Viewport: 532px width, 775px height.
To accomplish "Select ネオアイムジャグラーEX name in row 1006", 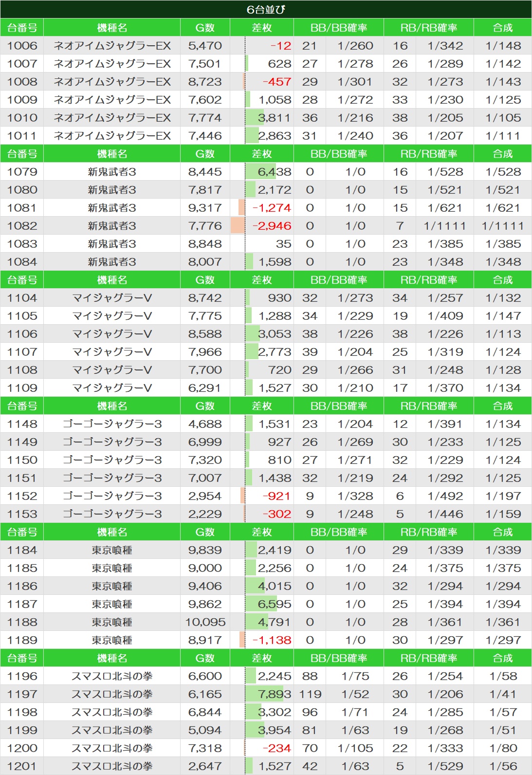I will click(112, 46).
